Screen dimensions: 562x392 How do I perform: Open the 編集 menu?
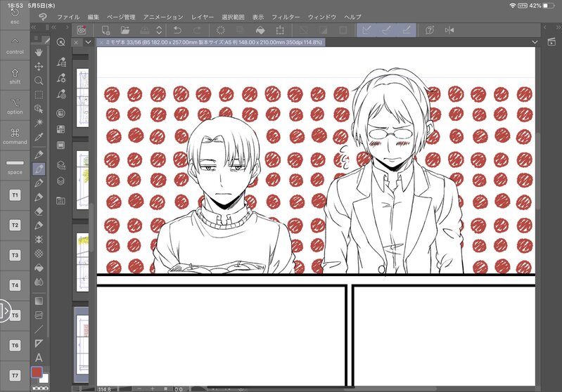[93, 17]
